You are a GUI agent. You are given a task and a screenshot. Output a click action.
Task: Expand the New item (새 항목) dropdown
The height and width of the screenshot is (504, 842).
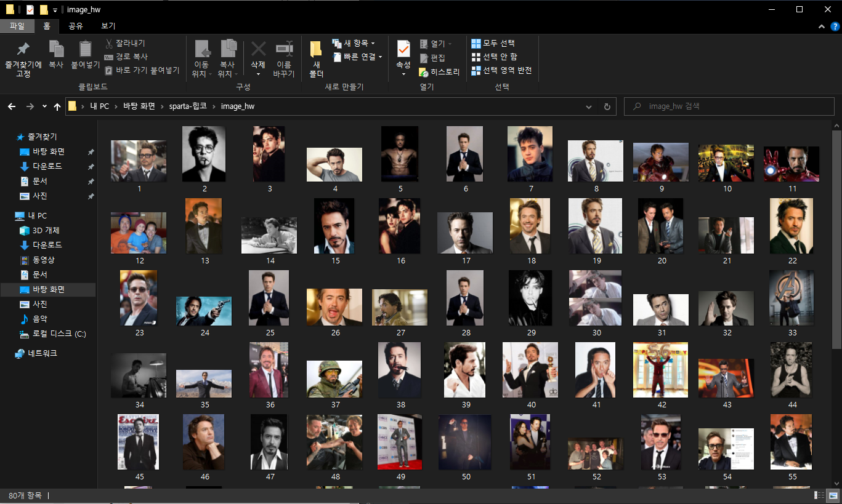click(354, 43)
